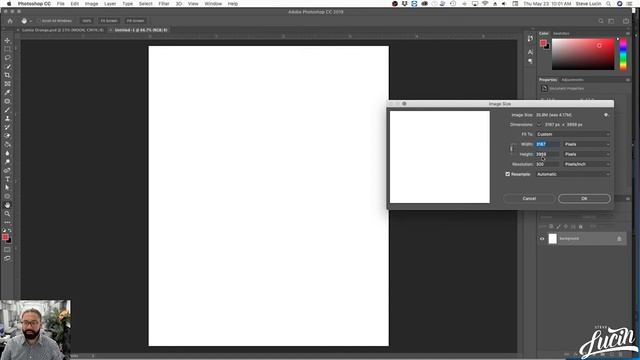Viewport: 640px width, 360px height.
Task: Click Cancel in Image Size dialog
Action: coord(529,198)
